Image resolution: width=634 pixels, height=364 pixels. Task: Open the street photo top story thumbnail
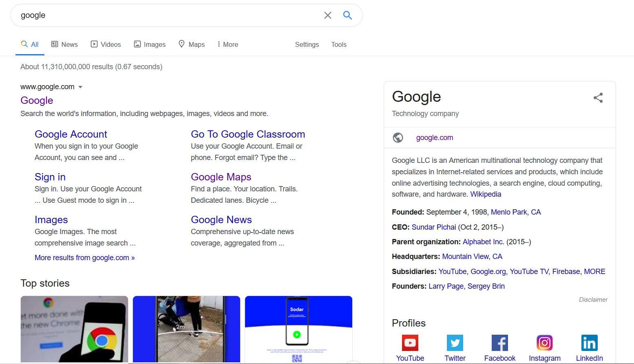pyautogui.click(x=186, y=329)
